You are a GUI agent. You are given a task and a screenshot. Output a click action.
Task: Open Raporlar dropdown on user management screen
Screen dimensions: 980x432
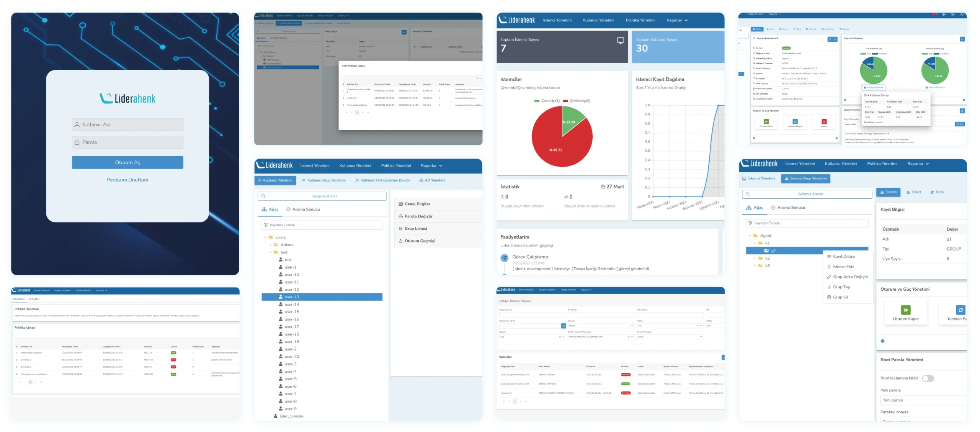431,166
